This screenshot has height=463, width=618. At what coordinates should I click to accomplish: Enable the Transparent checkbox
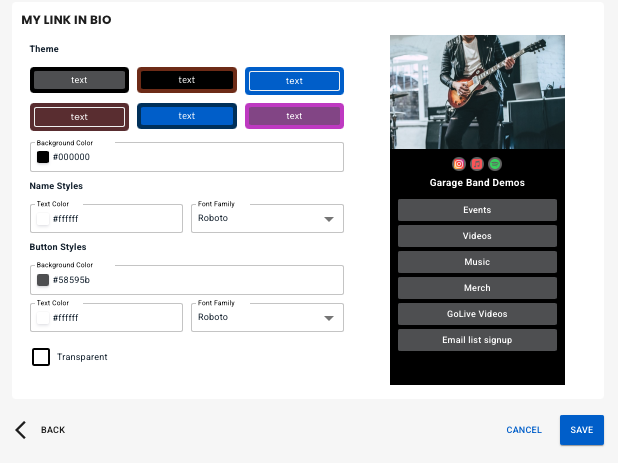pos(41,357)
